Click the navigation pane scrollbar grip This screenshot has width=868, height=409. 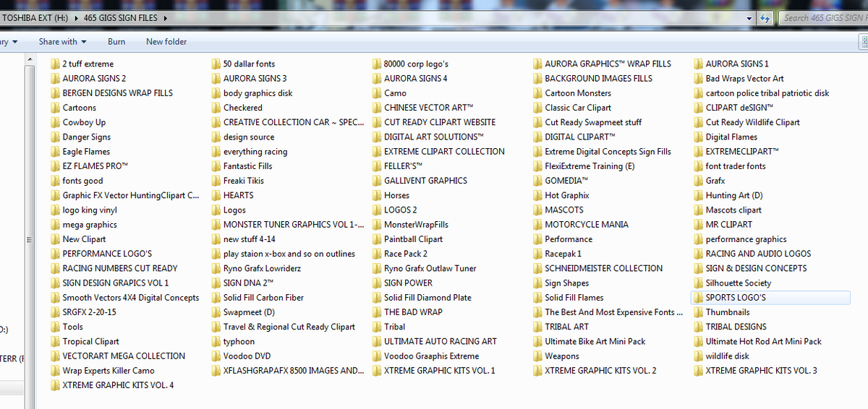[30, 240]
